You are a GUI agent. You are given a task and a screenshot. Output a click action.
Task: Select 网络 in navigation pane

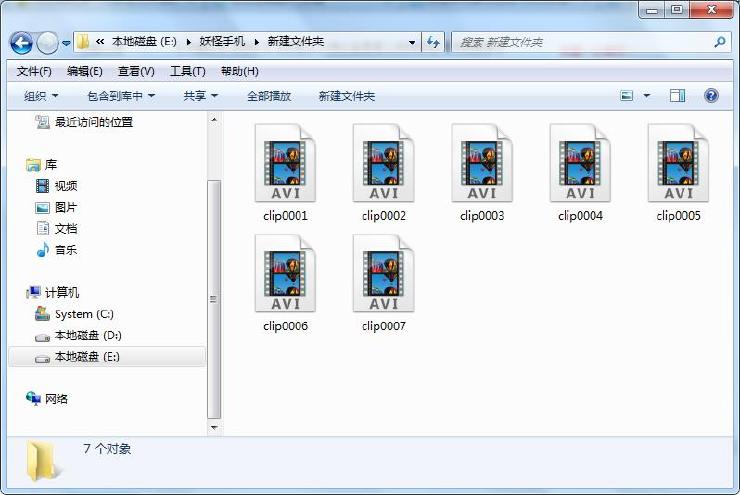tap(47, 399)
